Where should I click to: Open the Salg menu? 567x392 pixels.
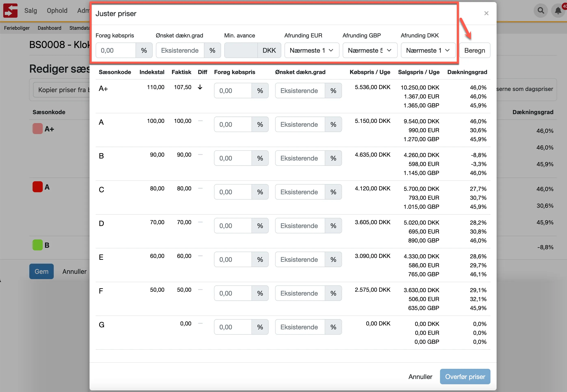(x=31, y=11)
